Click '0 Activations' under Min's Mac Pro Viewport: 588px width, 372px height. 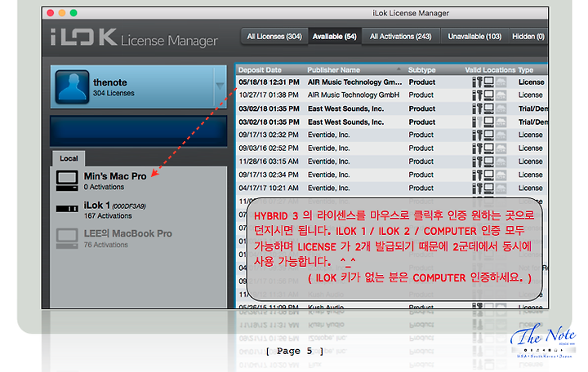point(104,187)
